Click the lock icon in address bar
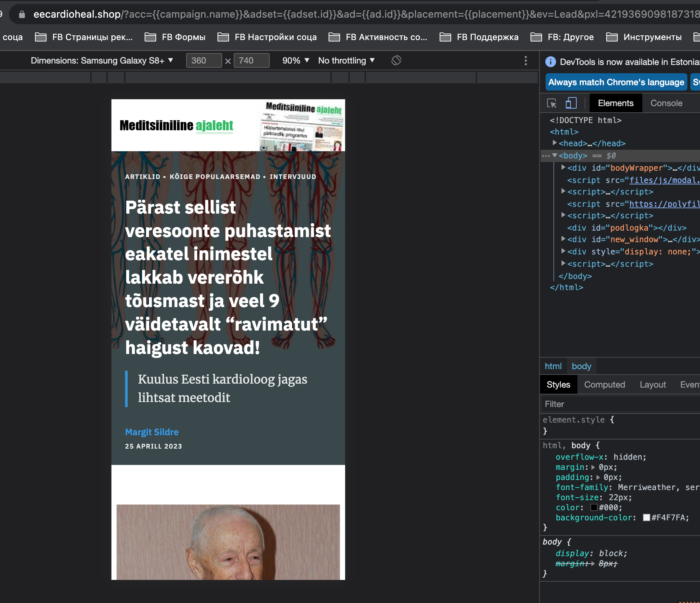The height and width of the screenshot is (603, 700). [x=22, y=14]
